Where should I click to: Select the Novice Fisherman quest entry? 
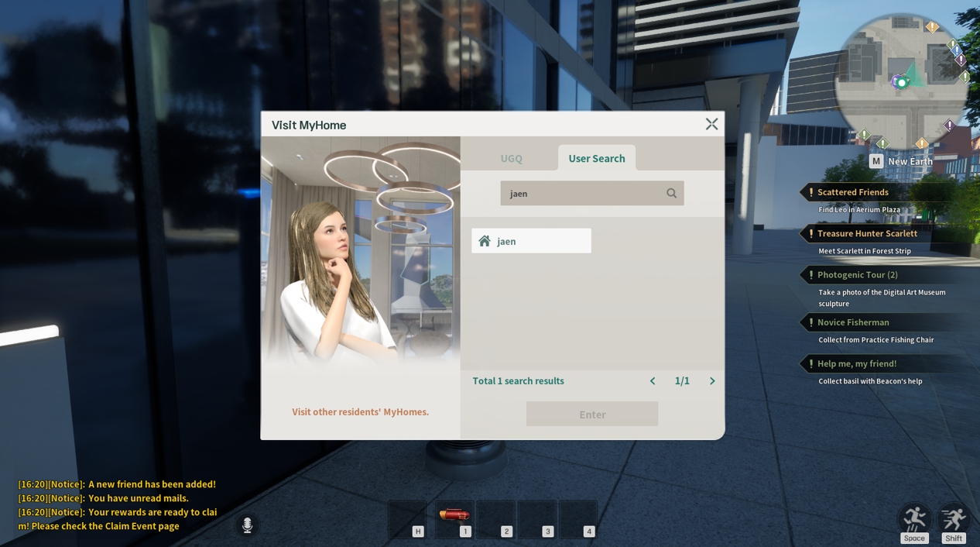[852, 322]
